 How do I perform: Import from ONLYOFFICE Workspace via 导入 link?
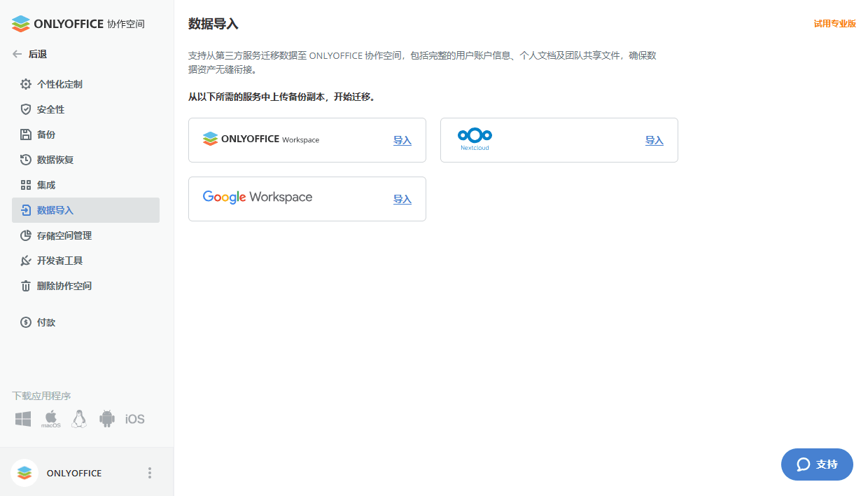pos(402,140)
